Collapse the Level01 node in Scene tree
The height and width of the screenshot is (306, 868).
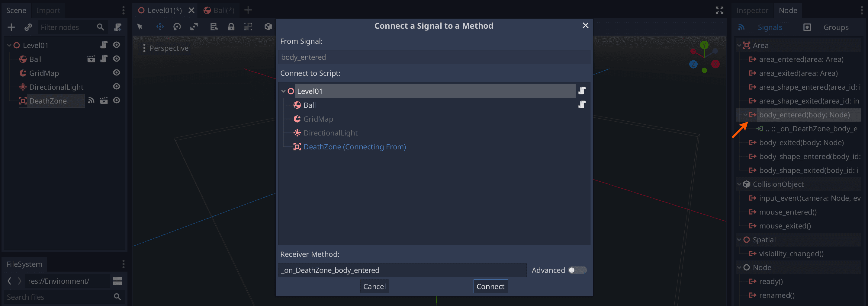pos(9,45)
